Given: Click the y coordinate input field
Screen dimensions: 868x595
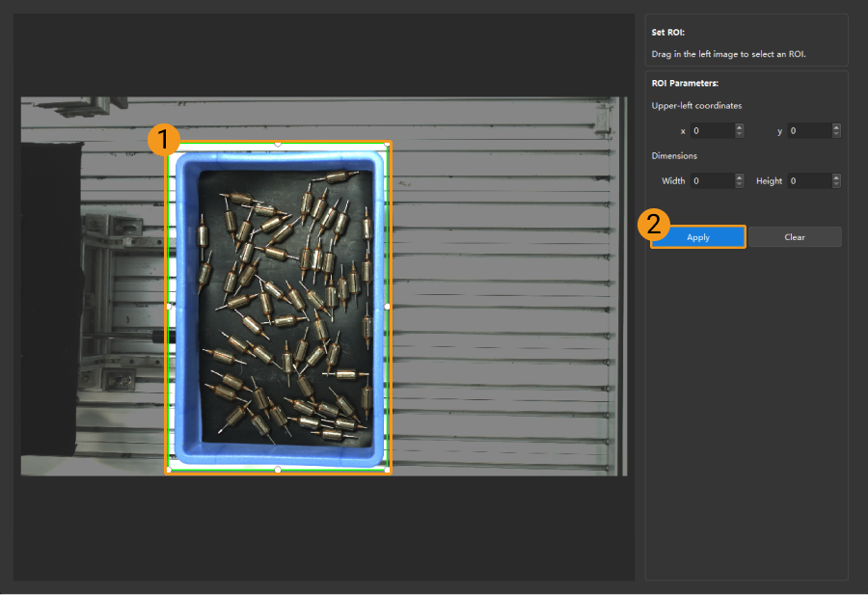Looking at the screenshot, I should [x=808, y=130].
